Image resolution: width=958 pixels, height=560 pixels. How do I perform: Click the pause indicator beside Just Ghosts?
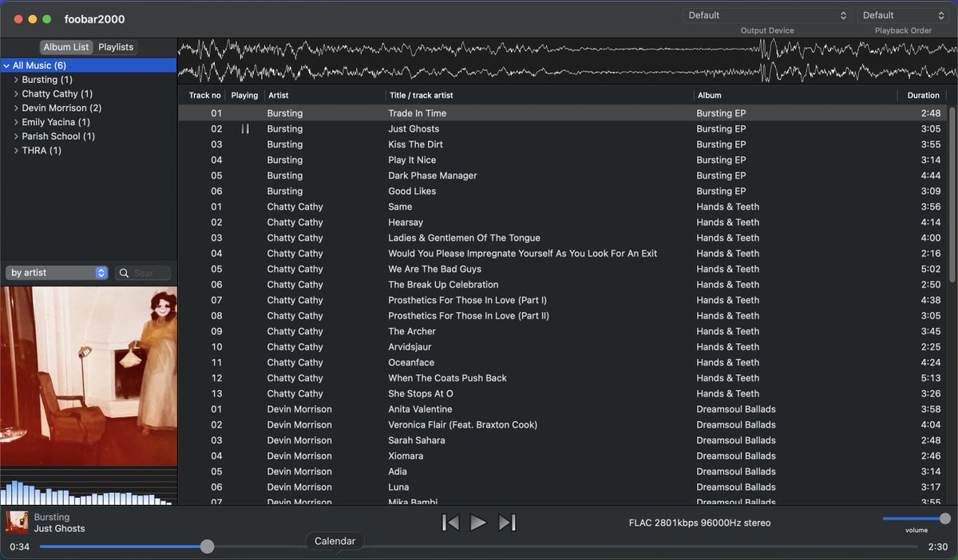(245, 128)
